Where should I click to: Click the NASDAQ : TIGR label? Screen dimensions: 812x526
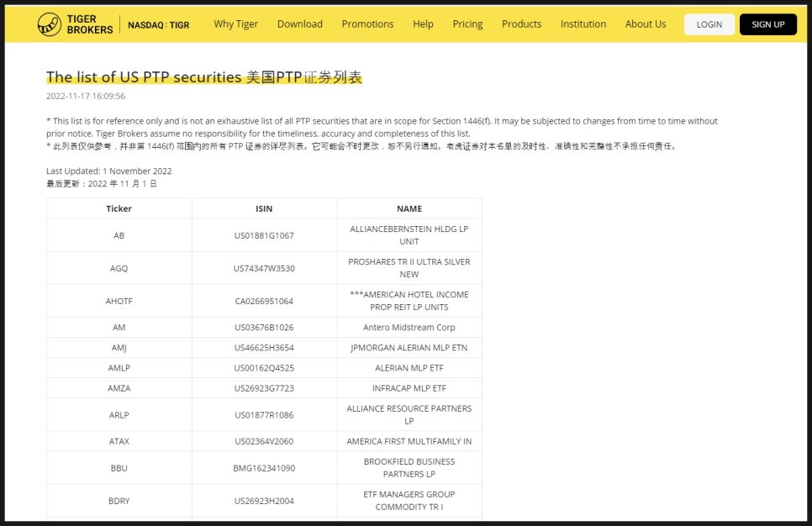159,25
